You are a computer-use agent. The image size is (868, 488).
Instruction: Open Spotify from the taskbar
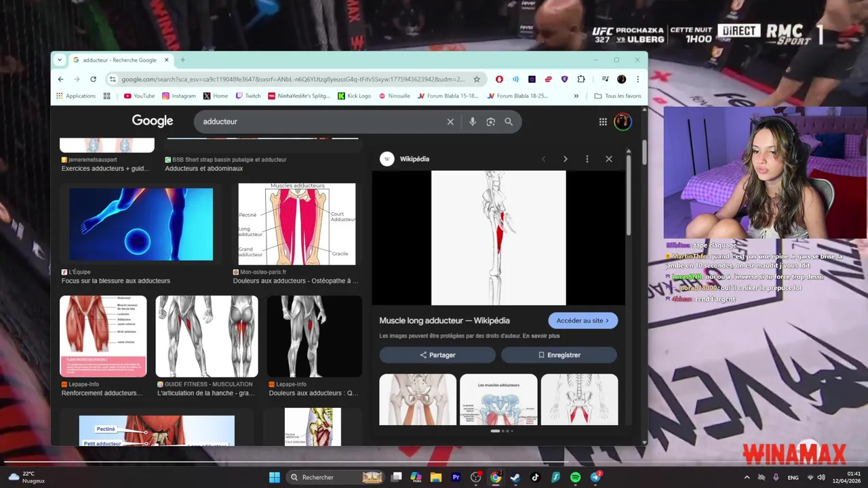[576, 477]
